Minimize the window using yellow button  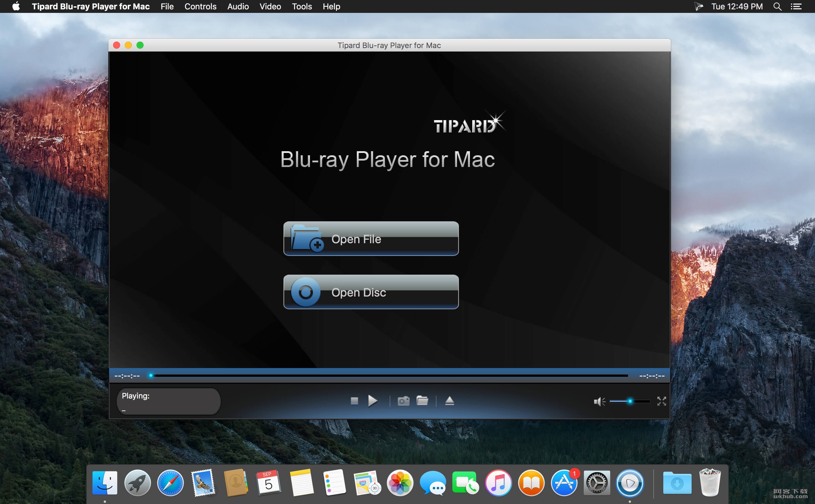[x=128, y=45]
